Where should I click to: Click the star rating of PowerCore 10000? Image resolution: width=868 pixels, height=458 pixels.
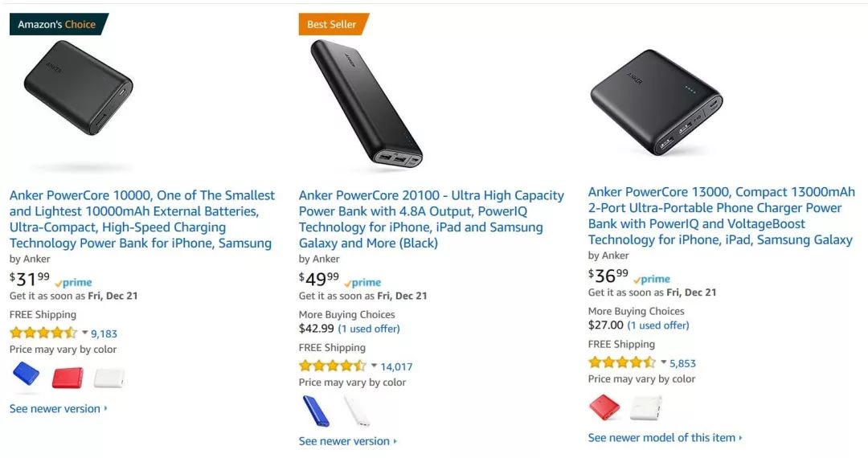click(x=43, y=333)
